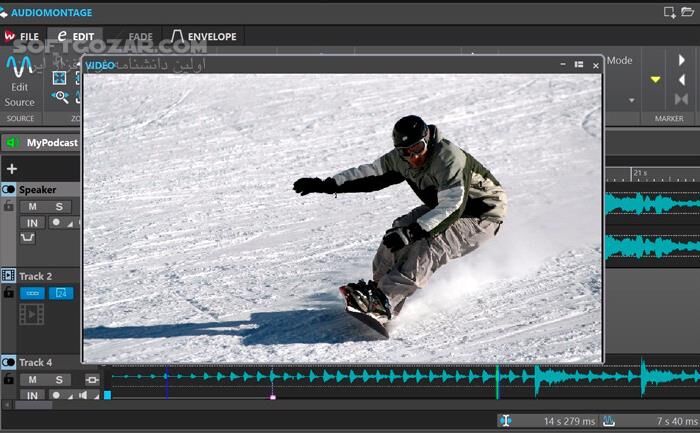The height and width of the screenshot is (433, 700).
Task: Click the Track 4 waveform clip
Action: [400, 376]
